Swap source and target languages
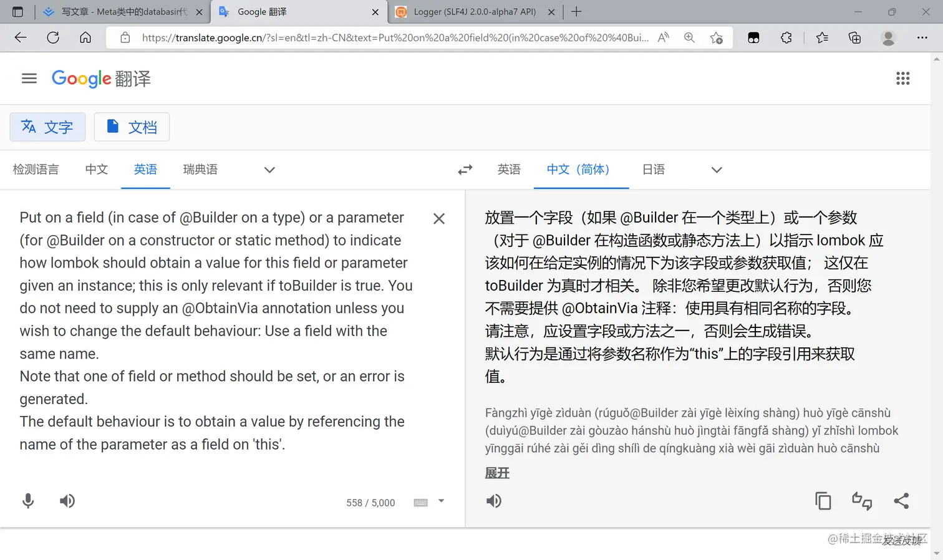 click(465, 170)
